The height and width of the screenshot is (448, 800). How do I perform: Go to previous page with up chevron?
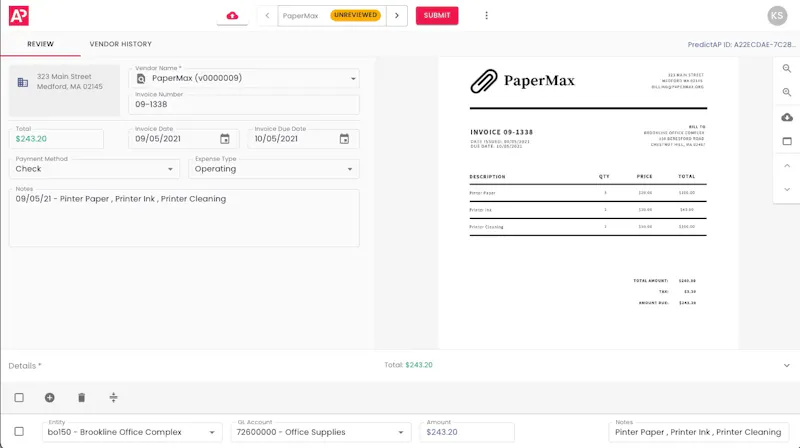pyautogui.click(x=787, y=166)
